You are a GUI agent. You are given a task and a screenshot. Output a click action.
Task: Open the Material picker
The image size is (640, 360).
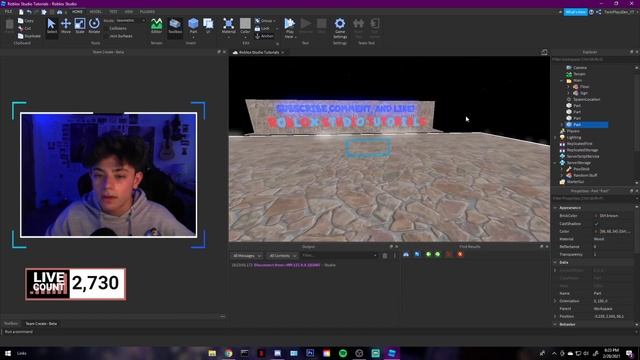click(x=229, y=26)
